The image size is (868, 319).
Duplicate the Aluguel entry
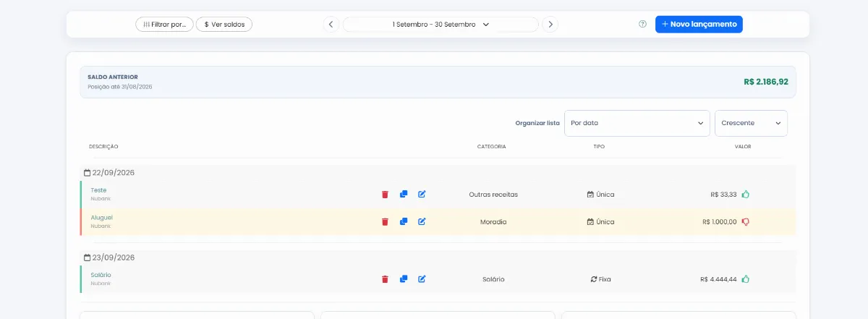pyautogui.click(x=404, y=221)
